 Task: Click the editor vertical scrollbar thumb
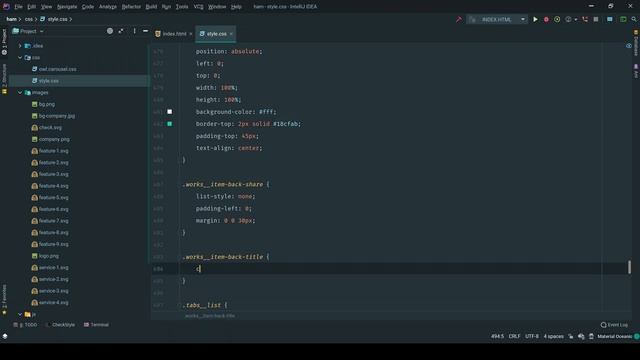pos(629,267)
